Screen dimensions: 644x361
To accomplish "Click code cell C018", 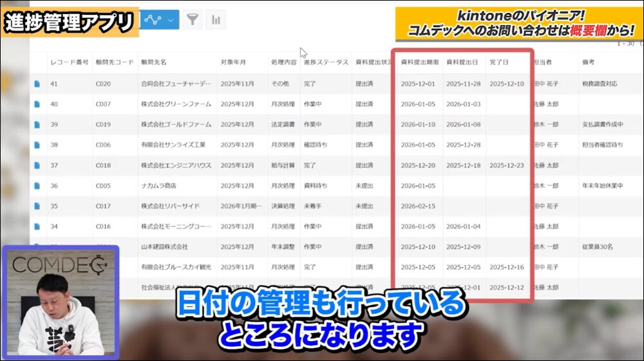I will coord(103,165).
